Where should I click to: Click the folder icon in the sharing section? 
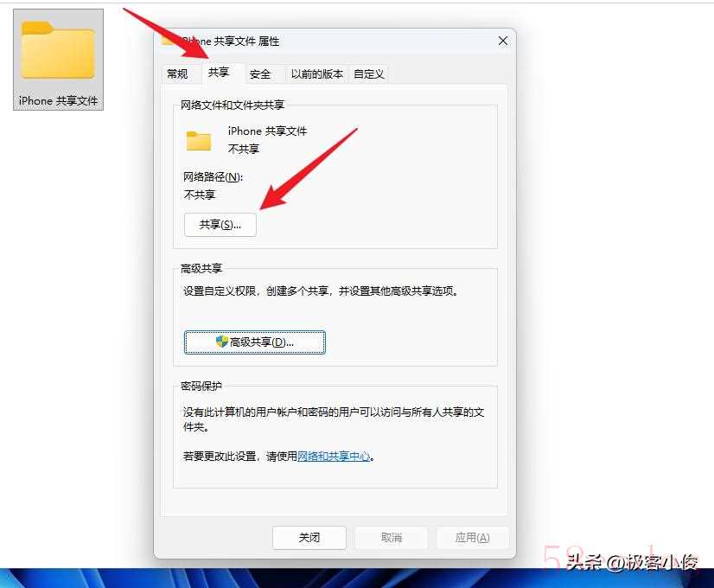click(199, 141)
